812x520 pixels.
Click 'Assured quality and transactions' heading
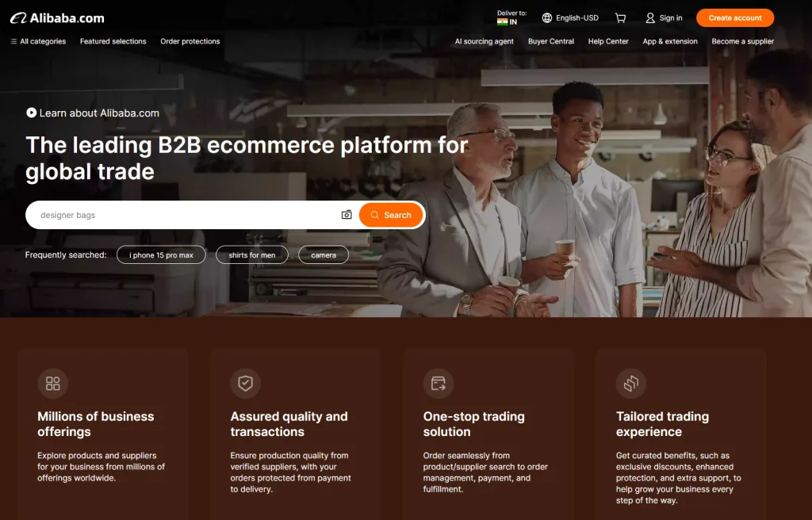[x=289, y=424]
